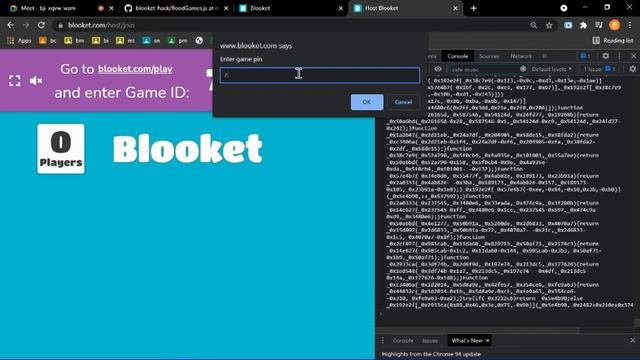Focus the Enter game pin field
The width and height of the screenshot is (640, 360).
320,75
